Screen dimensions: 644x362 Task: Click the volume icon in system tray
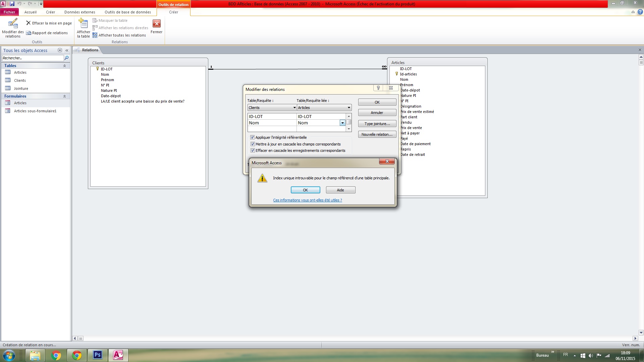(x=591, y=356)
